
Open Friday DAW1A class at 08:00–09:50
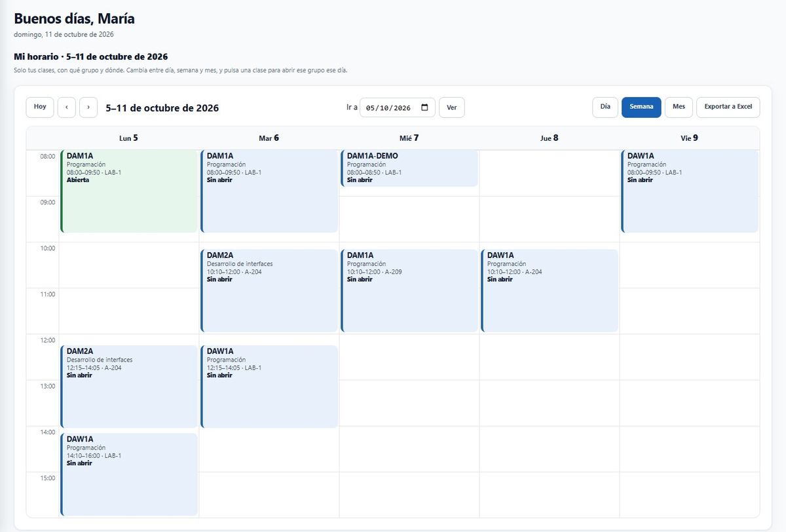tap(690, 191)
